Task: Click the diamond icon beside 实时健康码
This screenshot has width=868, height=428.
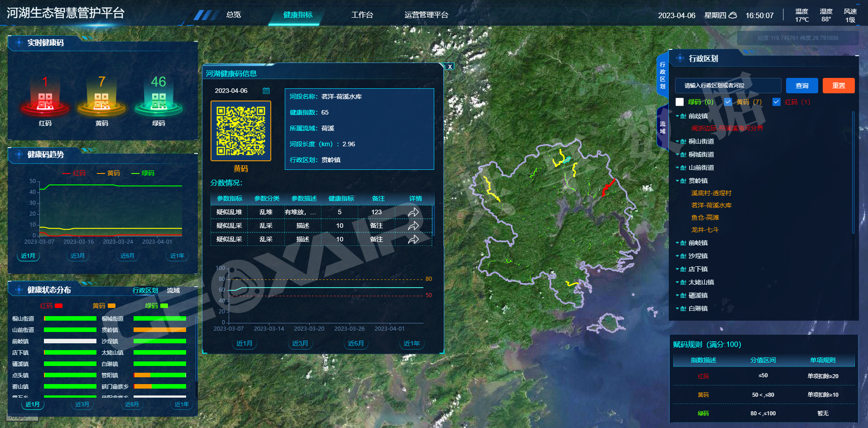Action: click(x=19, y=43)
